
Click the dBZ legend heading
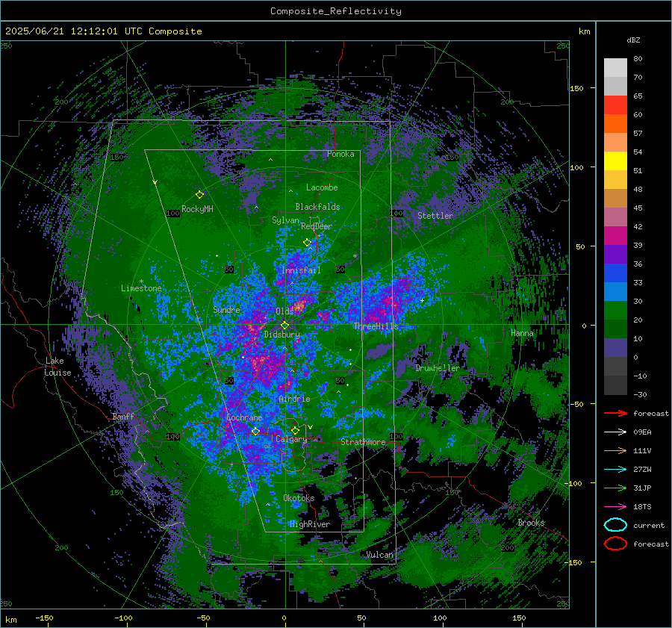[x=633, y=40]
